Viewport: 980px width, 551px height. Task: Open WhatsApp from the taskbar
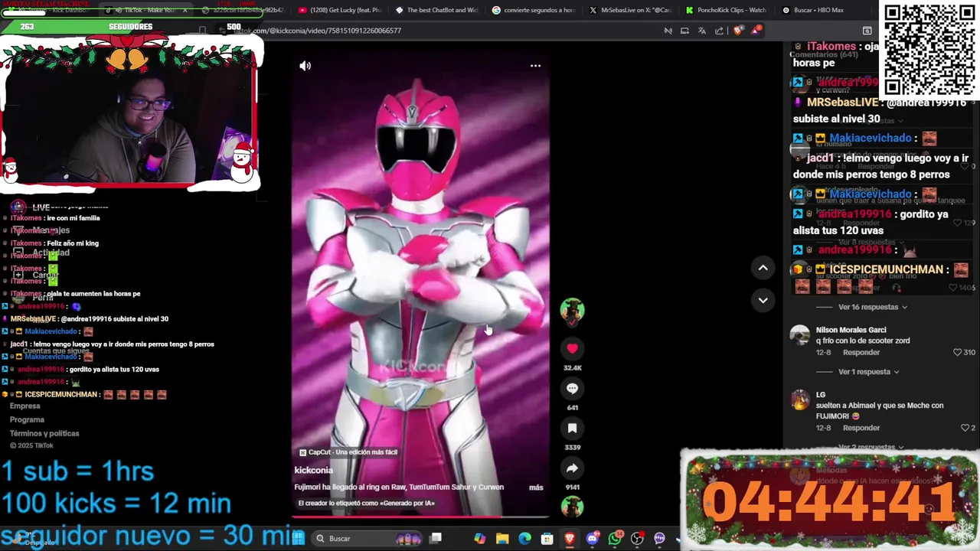coord(615,539)
